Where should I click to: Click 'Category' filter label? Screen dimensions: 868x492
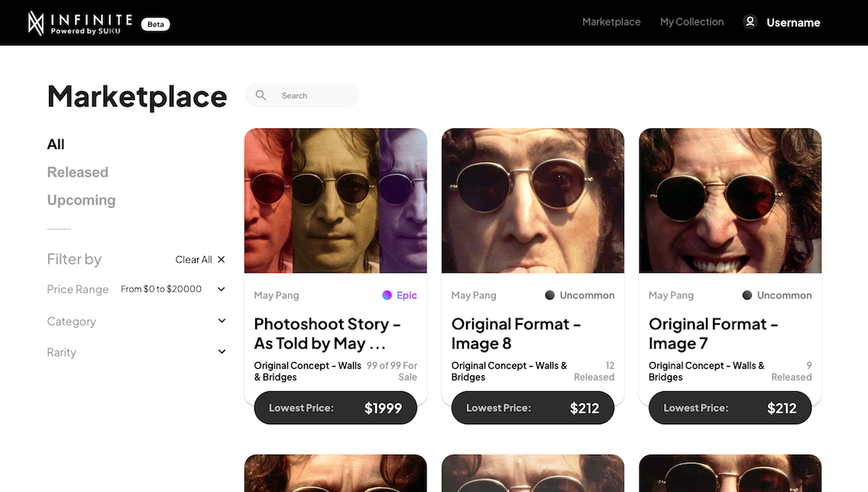point(71,322)
